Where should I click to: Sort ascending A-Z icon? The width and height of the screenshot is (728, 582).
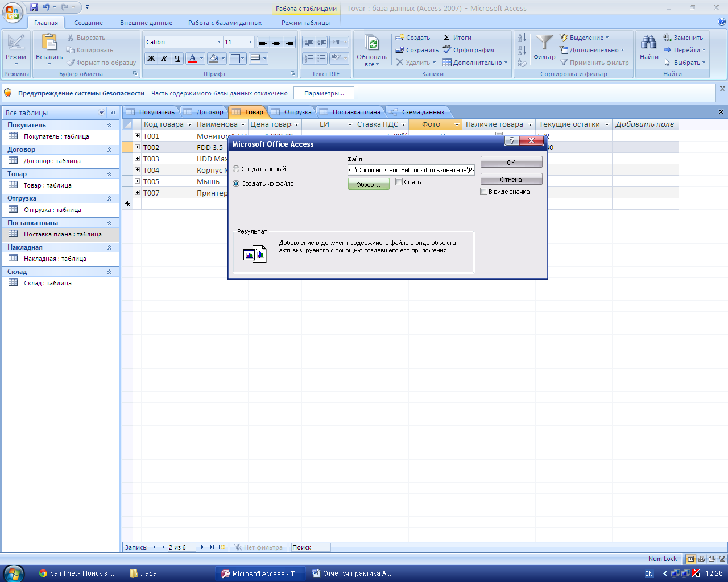point(522,38)
